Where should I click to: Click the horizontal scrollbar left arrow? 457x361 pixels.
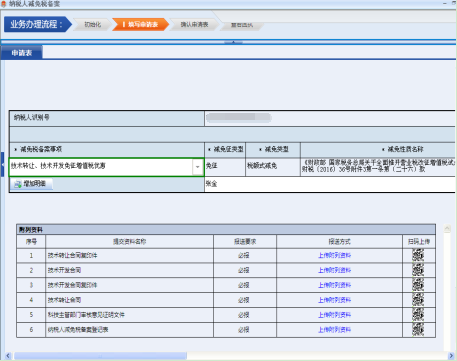(8, 356)
